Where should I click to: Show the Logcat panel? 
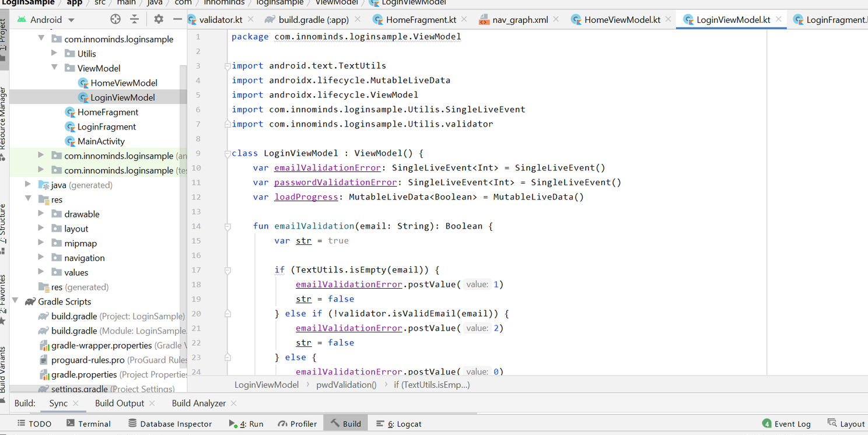(404, 423)
